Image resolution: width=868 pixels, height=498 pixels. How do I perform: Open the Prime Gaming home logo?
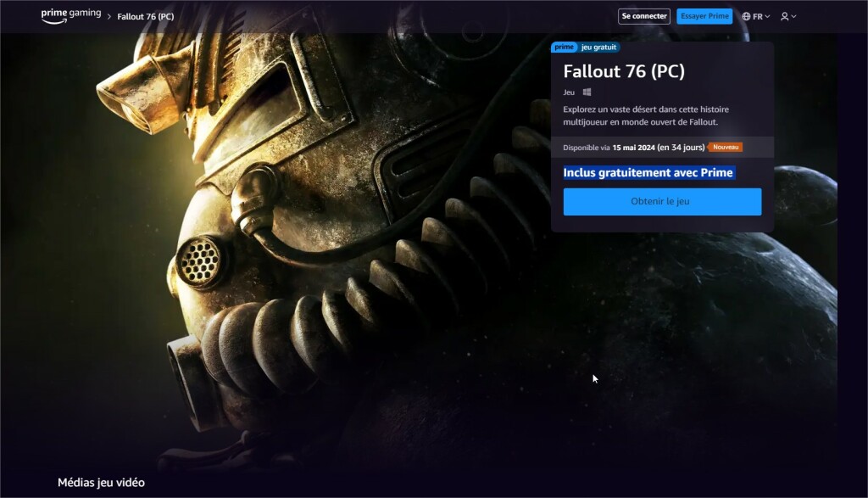click(71, 16)
